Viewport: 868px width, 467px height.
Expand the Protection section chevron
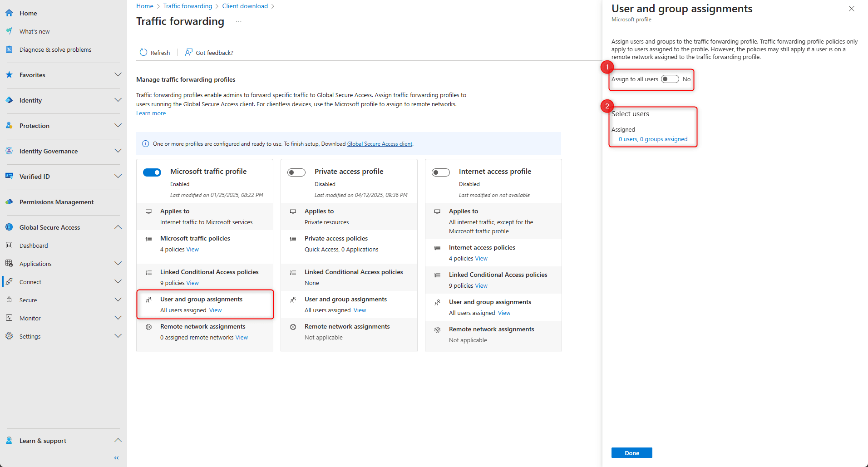(118, 126)
